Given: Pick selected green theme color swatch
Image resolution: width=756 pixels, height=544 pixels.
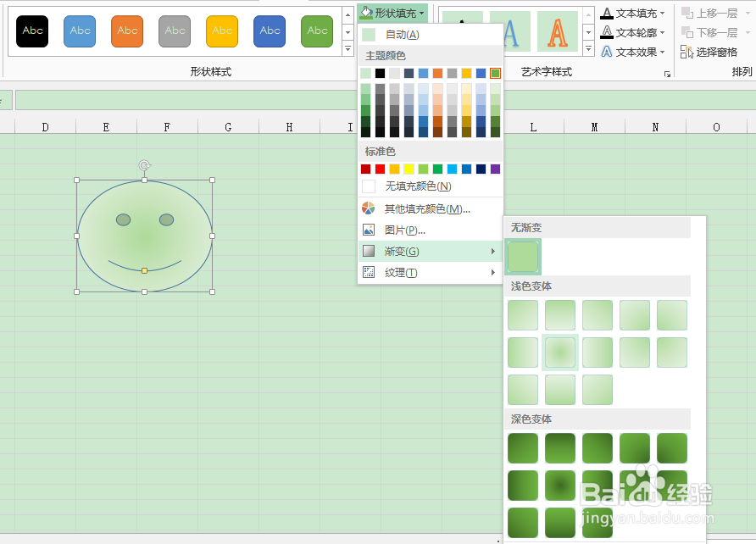Looking at the screenshot, I should point(495,73).
